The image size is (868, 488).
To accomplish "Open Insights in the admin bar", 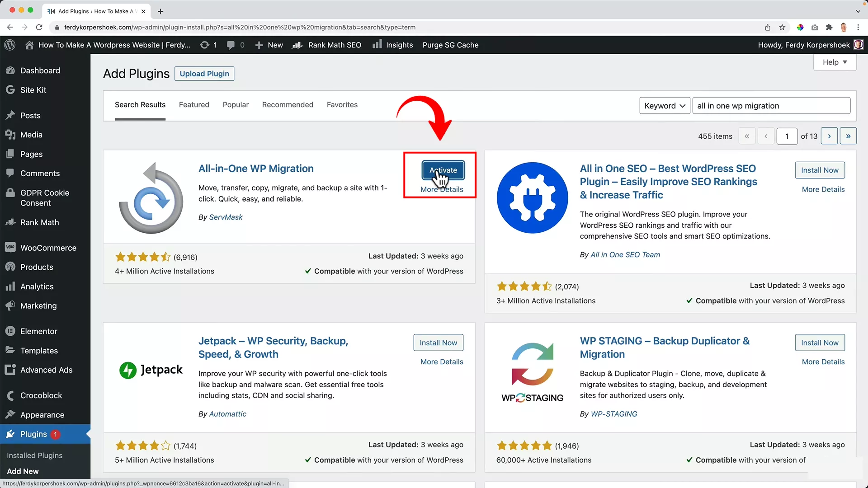I will point(392,45).
